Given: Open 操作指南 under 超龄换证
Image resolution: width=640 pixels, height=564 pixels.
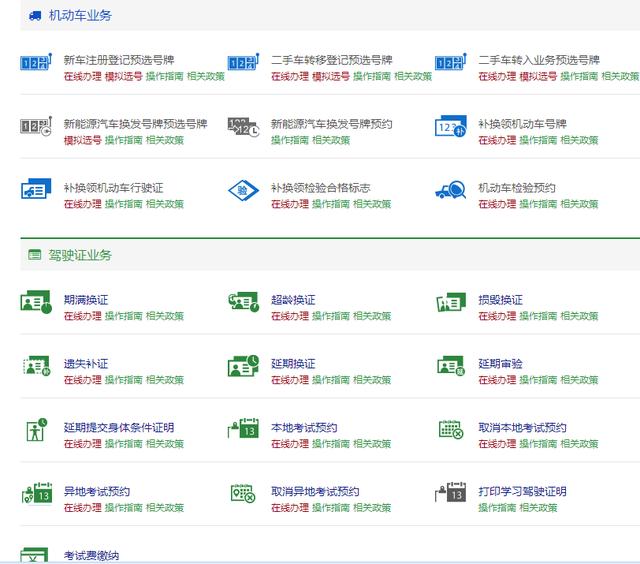Looking at the screenshot, I should [331, 316].
